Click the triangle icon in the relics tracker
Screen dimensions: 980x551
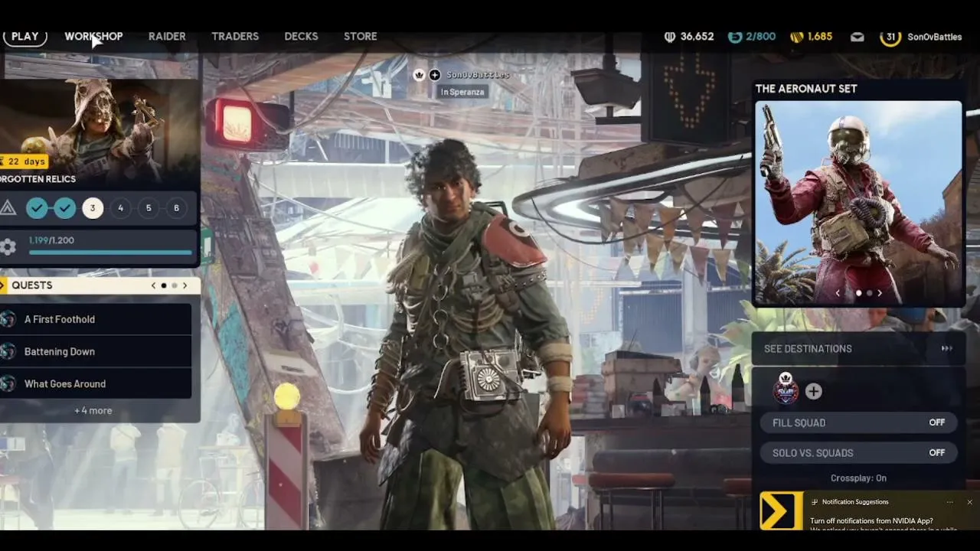click(8, 207)
